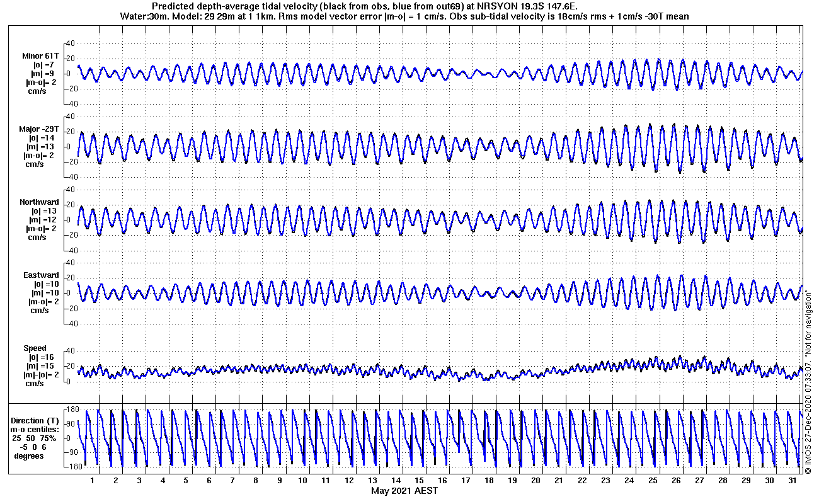Click day tick label '5' on x-axis
Viewport: 819px width, 504px height.
pyautogui.click(x=186, y=481)
